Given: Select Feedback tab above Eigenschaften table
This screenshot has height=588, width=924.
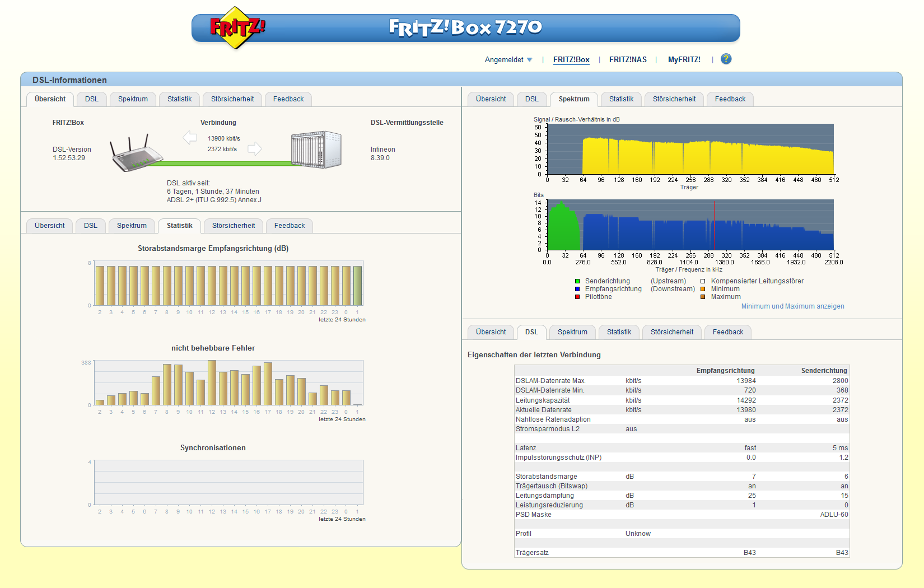Looking at the screenshot, I should point(728,332).
